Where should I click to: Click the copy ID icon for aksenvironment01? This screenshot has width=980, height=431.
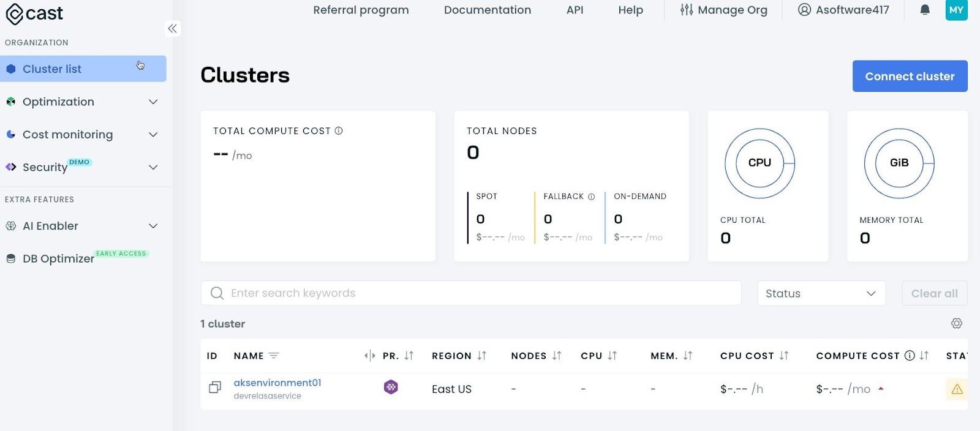(x=215, y=388)
